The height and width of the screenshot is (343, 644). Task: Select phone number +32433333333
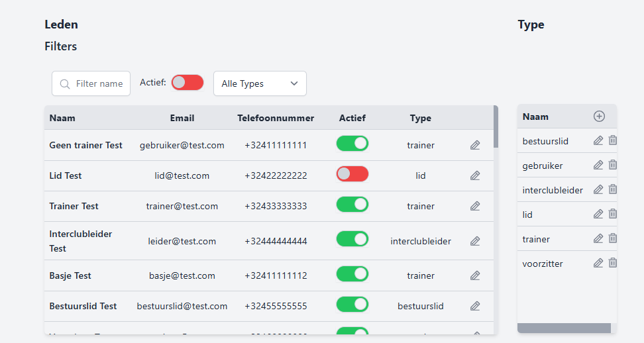tap(276, 206)
